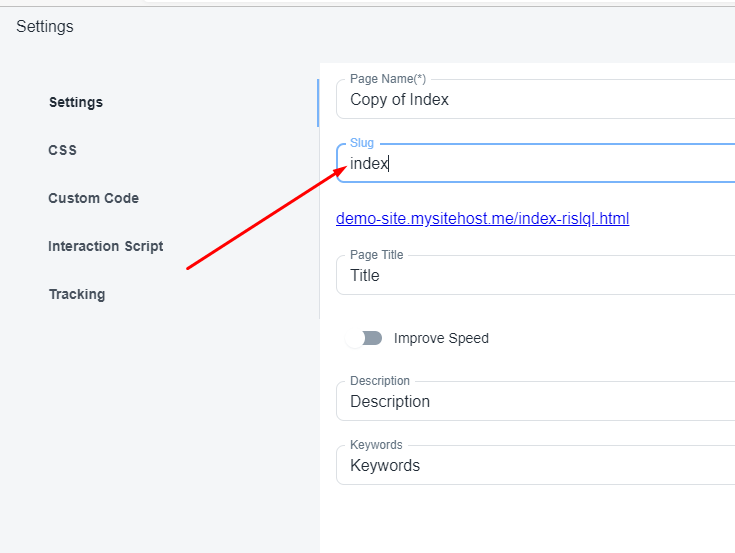Open the Custom Code tab
The width and height of the screenshot is (735, 553).
coord(93,198)
